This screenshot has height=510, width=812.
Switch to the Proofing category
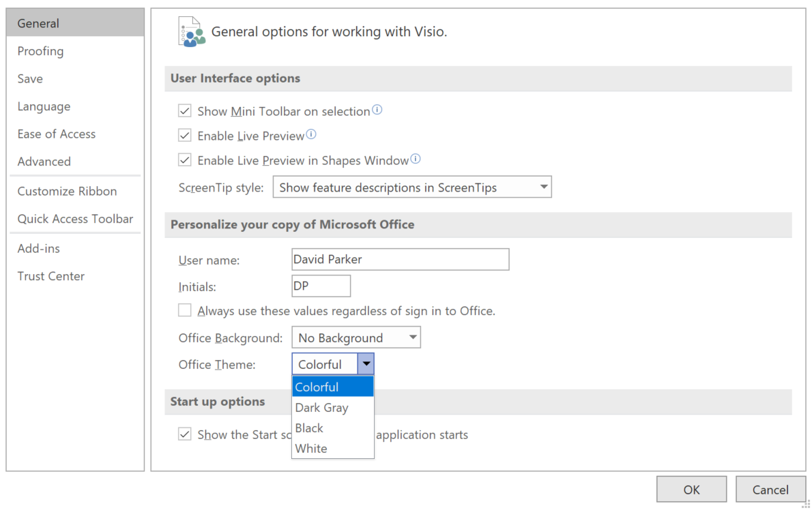(x=40, y=50)
